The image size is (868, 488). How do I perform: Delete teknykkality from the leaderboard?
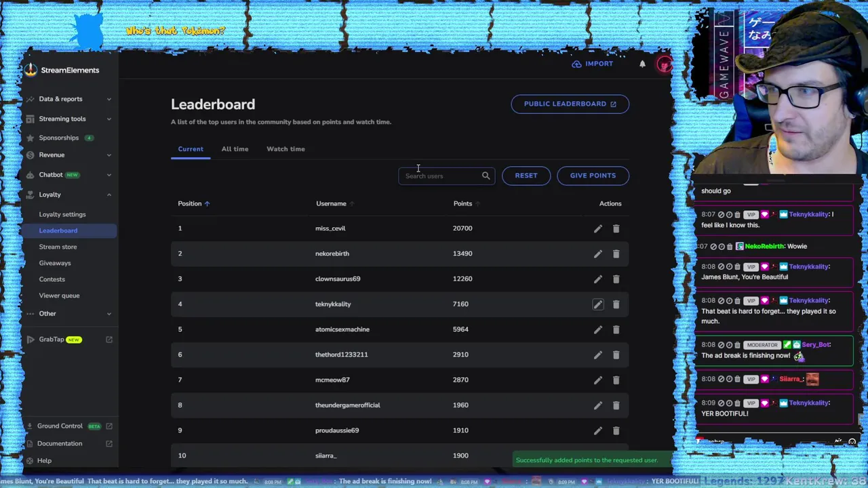click(616, 304)
